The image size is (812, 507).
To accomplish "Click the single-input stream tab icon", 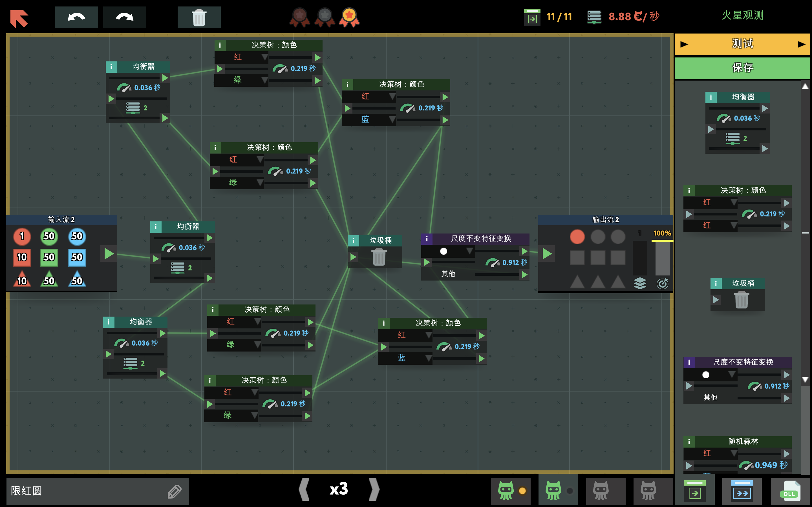I will pos(694,491).
